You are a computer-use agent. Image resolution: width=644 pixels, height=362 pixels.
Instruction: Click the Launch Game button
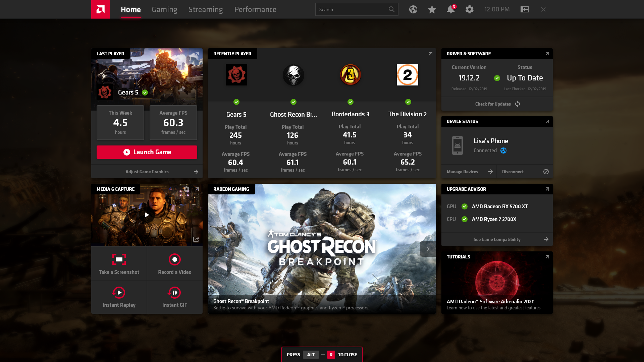[147, 152]
